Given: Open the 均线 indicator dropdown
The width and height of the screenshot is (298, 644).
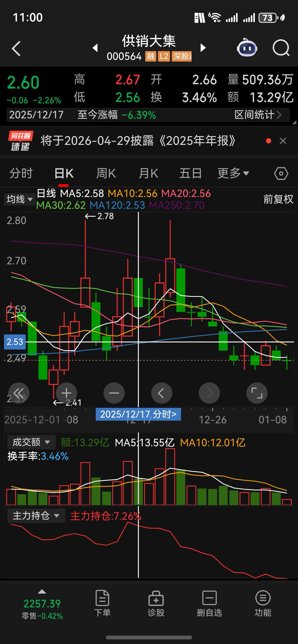Looking at the screenshot, I should click(20, 199).
